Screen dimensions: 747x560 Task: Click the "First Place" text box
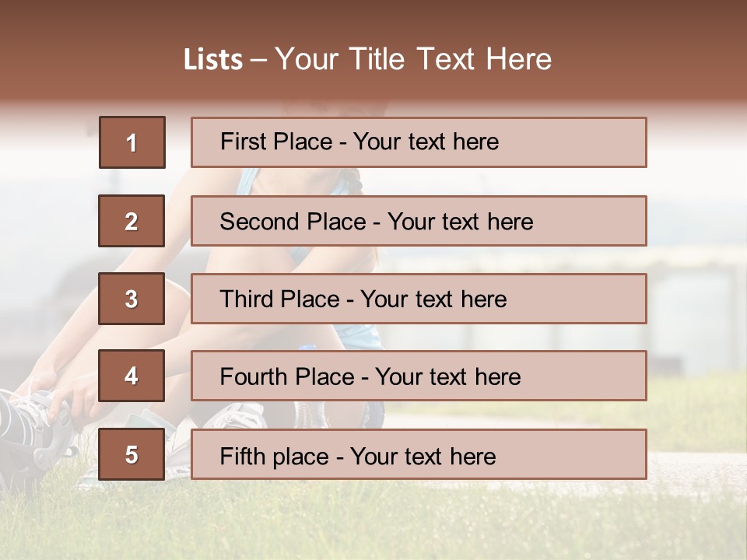[x=419, y=142]
